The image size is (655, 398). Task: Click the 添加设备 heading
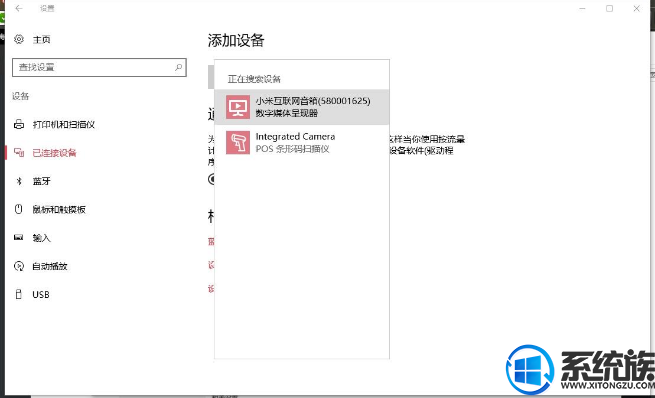coord(236,41)
